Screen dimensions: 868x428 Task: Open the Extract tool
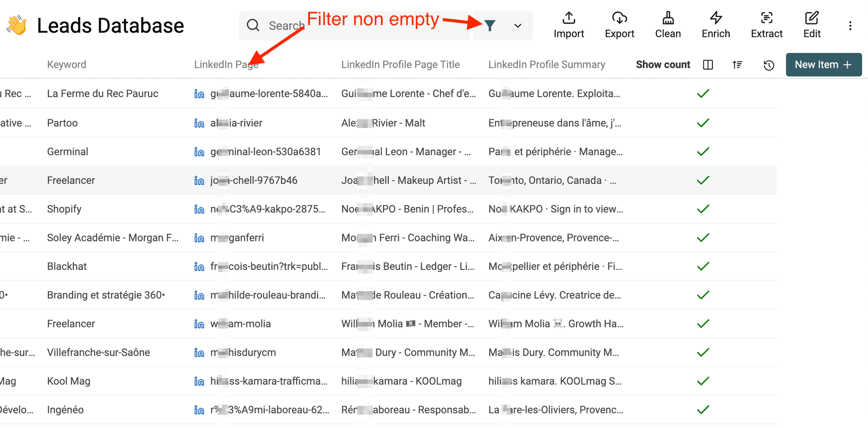[766, 25]
